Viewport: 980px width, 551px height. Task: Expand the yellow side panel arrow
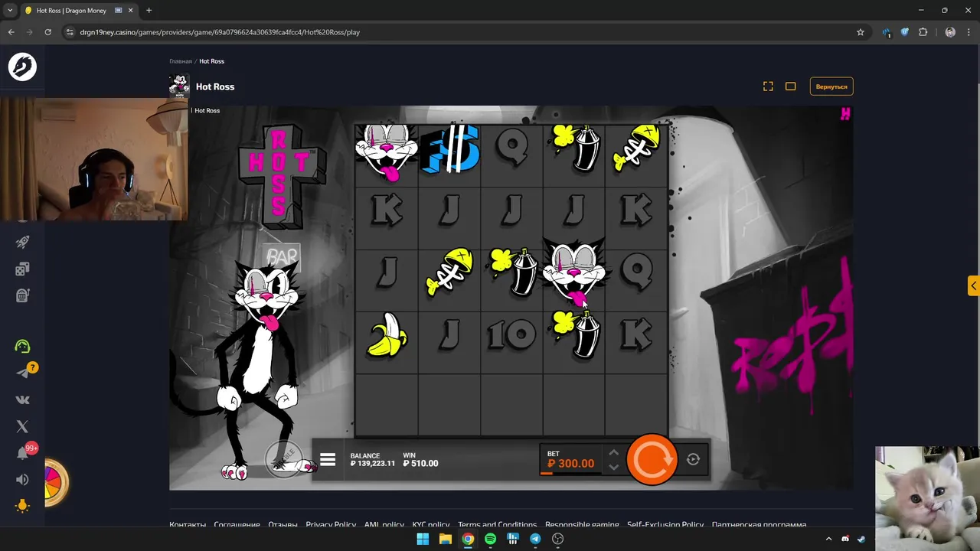coord(973,285)
